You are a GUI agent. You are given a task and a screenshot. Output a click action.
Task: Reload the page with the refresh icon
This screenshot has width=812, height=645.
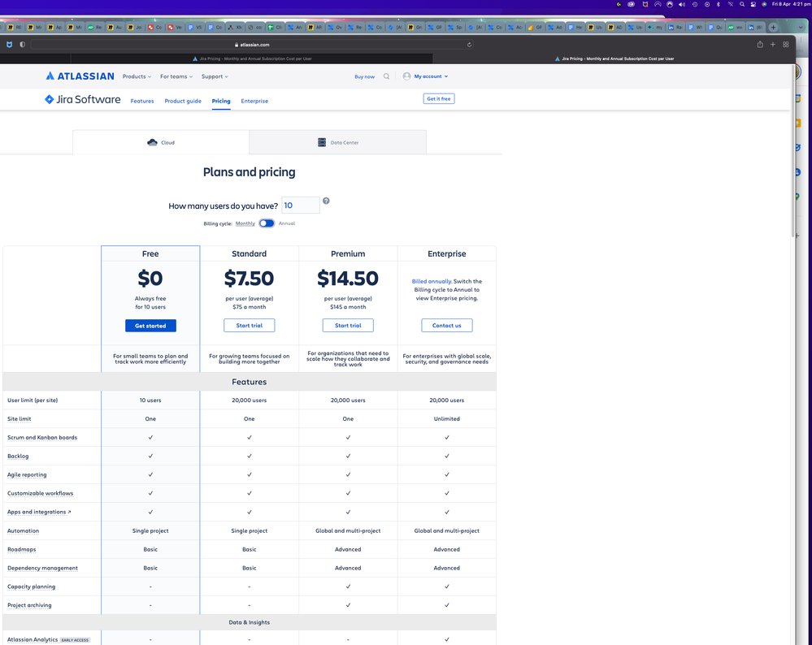[469, 45]
